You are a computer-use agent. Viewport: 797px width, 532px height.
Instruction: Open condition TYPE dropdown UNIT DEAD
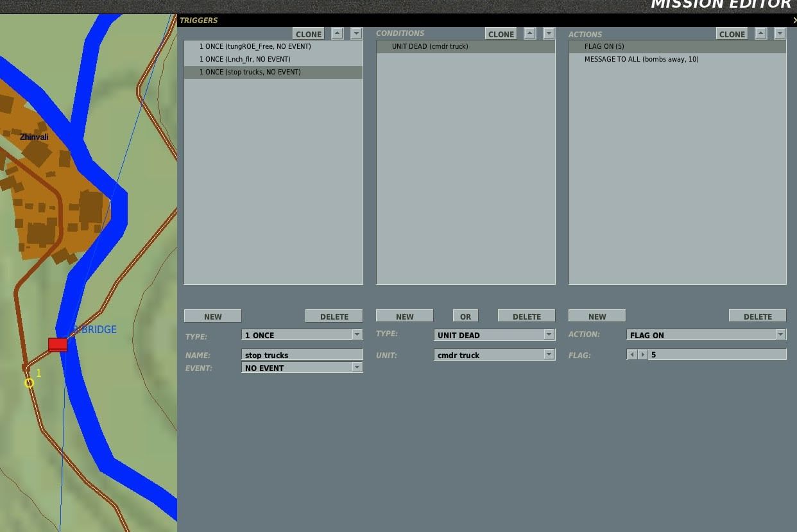[494, 335]
